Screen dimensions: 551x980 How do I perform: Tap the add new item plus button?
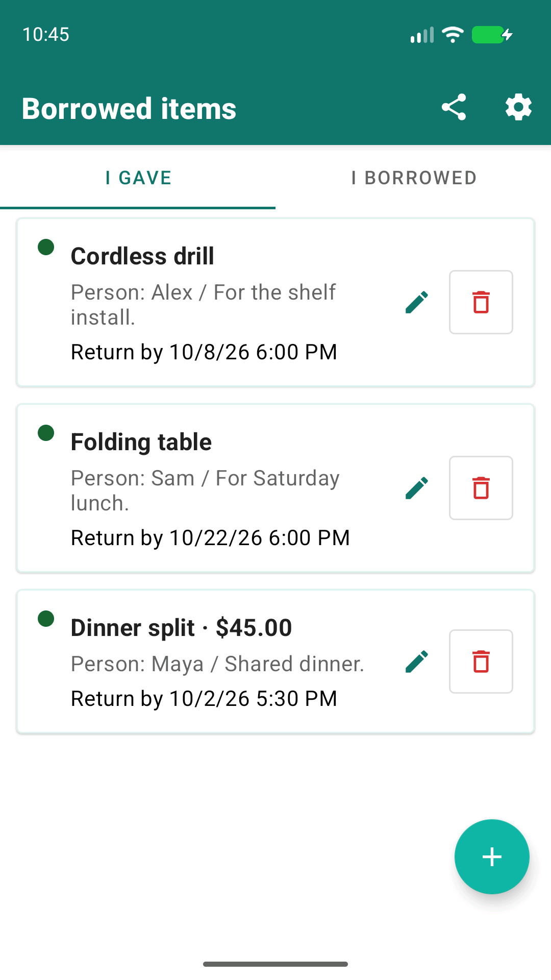click(x=492, y=856)
